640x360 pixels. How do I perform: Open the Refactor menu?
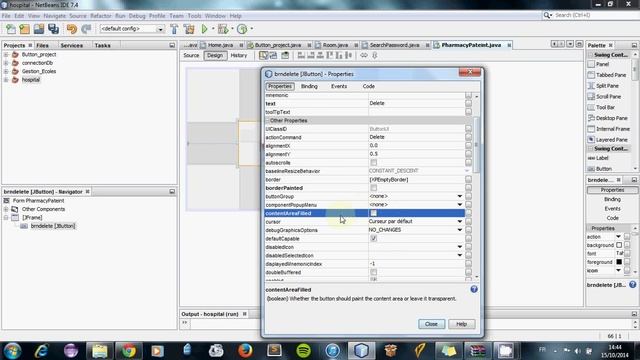tap(101, 16)
